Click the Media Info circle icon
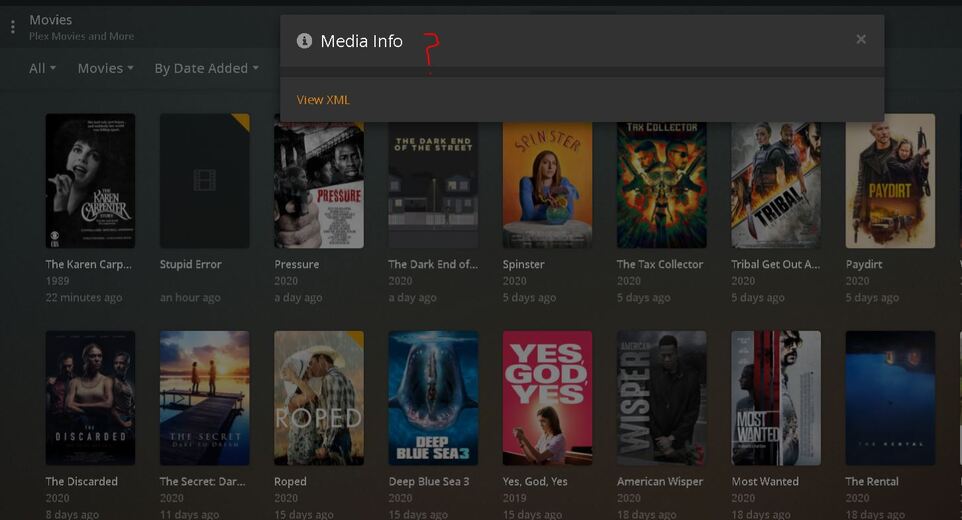The image size is (962, 520). [x=304, y=40]
